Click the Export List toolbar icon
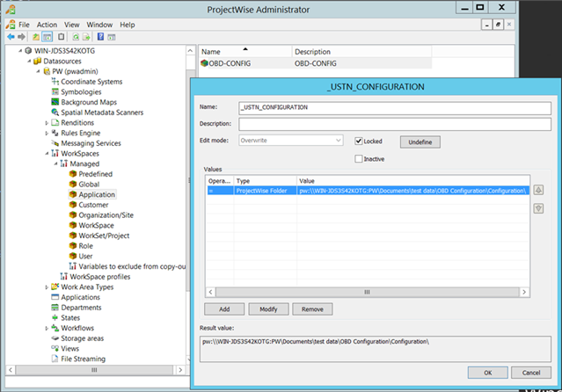Image resolution: width=562 pixels, height=392 pixels. [x=86, y=37]
